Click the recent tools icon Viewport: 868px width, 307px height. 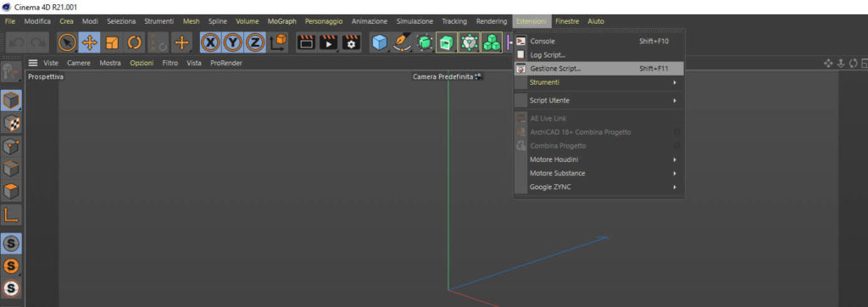(159, 42)
